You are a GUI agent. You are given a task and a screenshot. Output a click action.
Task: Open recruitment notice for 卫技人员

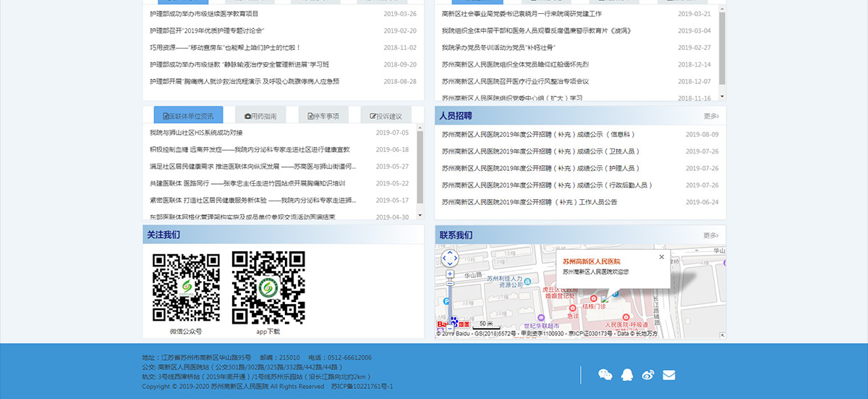pyautogui.click(x=541, y=151)
